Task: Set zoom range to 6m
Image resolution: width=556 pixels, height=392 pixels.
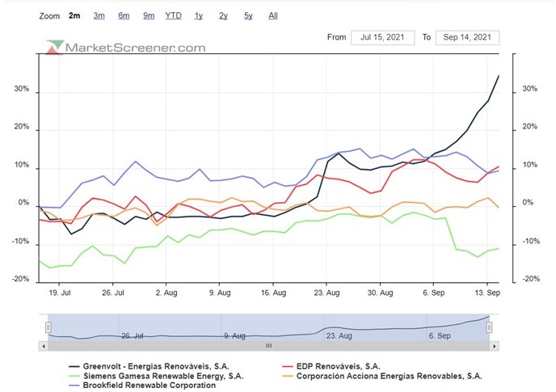Action: pos(124,15)
